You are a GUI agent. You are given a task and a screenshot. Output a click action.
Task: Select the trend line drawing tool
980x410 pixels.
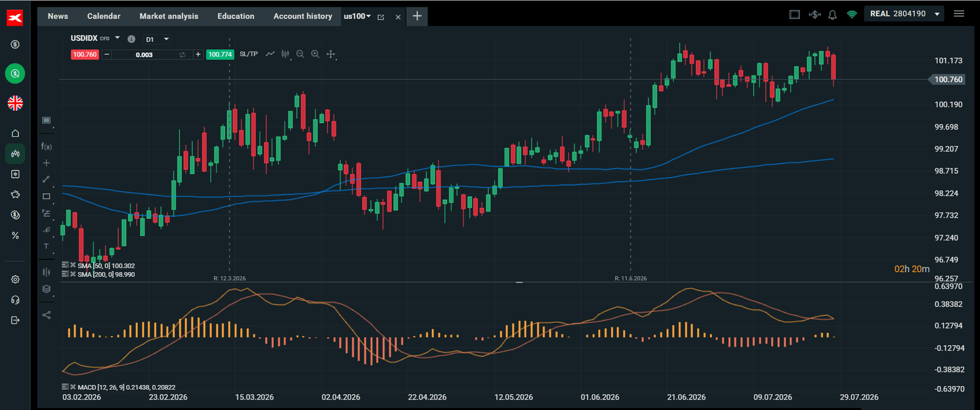click(x=47, y=180)
